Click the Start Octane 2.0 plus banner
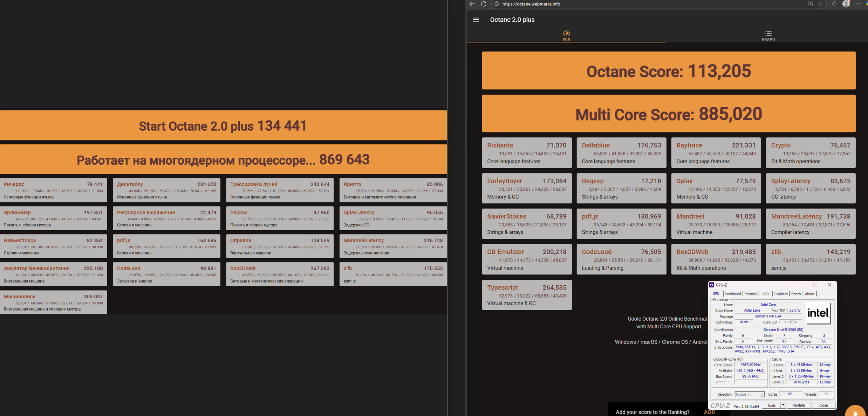 [223, 126]
